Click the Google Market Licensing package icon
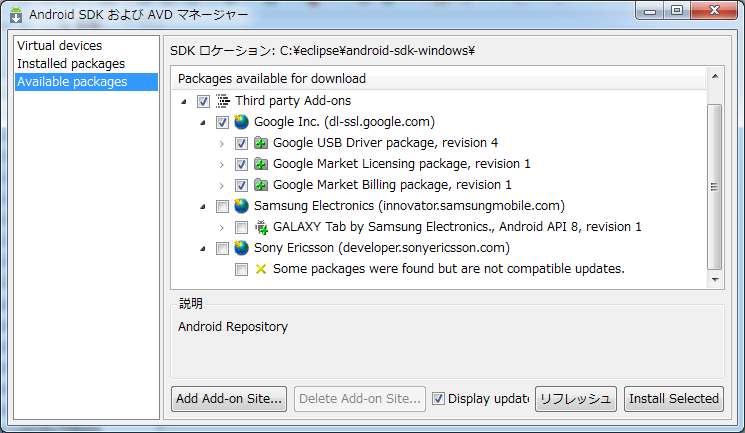This screenshot has width=745, height=433. pos(261,164)
